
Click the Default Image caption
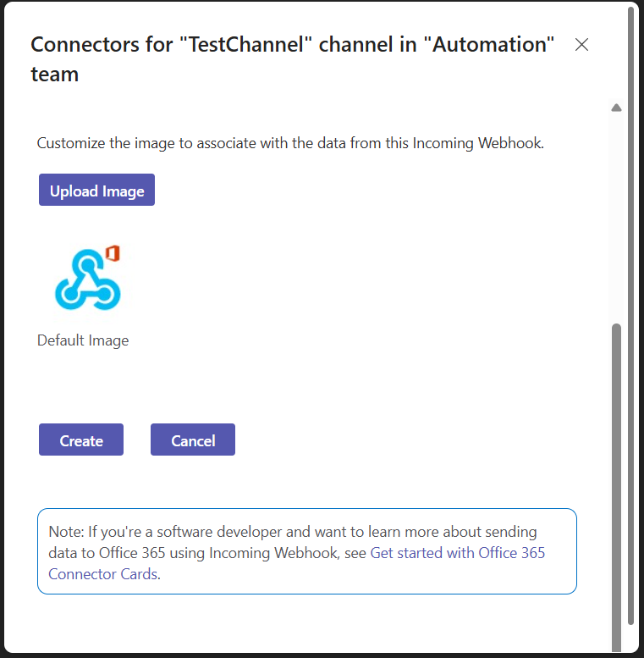pyautogui.click(x=83, y=340)
